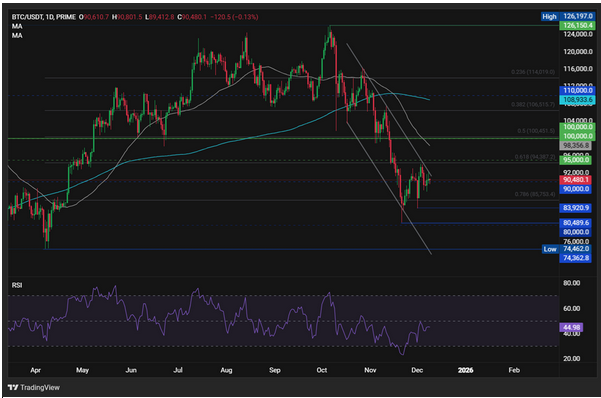Click the blue 83,920.9 price label

click(575, 208)
